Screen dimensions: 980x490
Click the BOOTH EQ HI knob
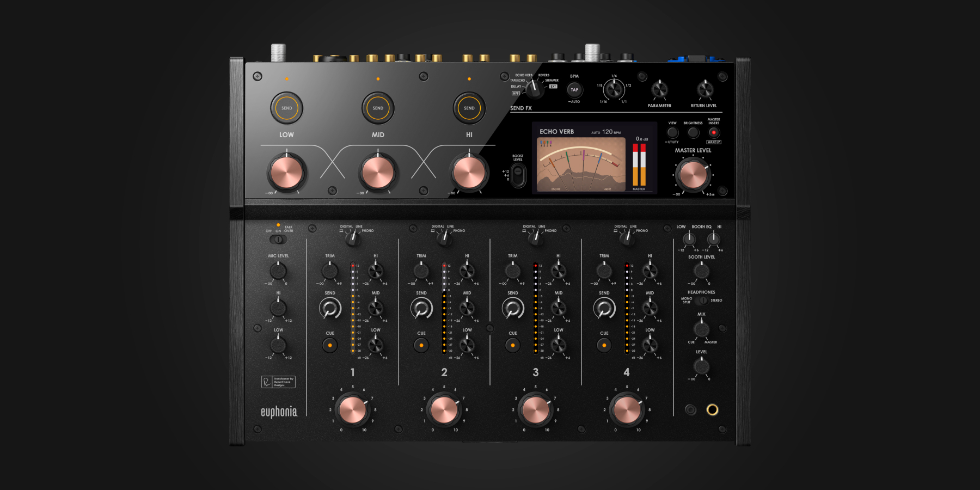point(713,238)
